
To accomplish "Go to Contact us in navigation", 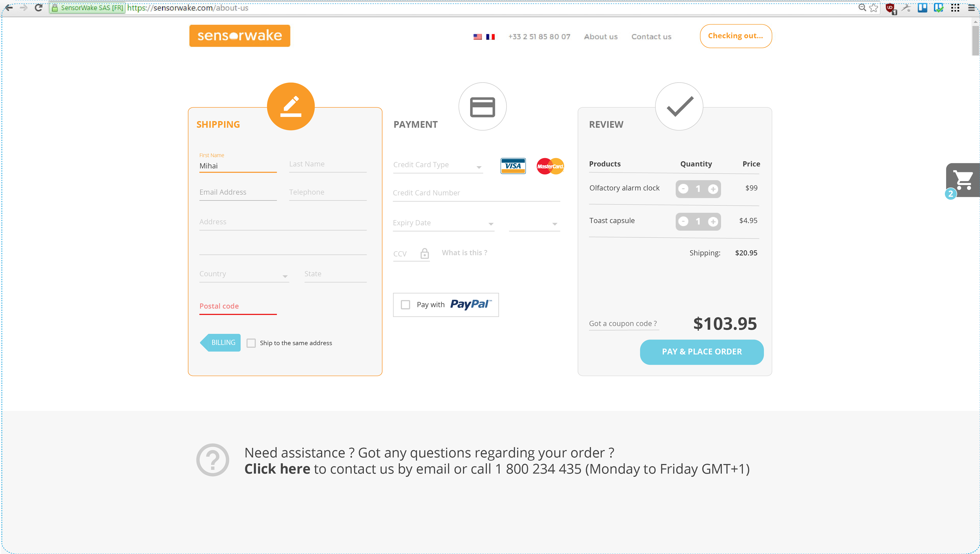I will [651, 37].
